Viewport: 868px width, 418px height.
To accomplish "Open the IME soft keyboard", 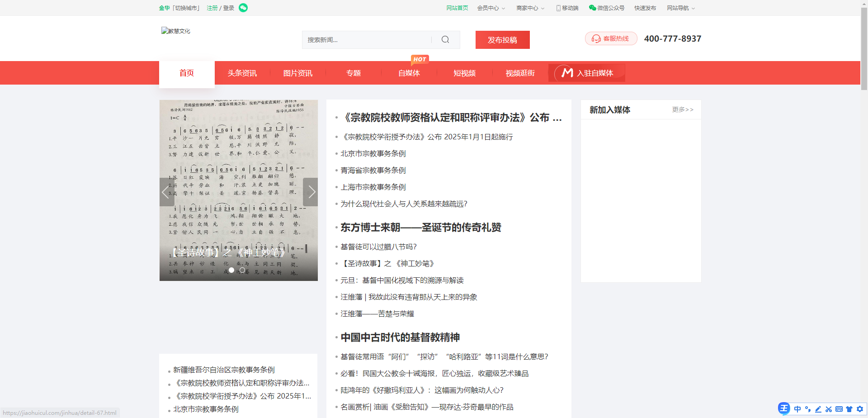I will (839, 409).
